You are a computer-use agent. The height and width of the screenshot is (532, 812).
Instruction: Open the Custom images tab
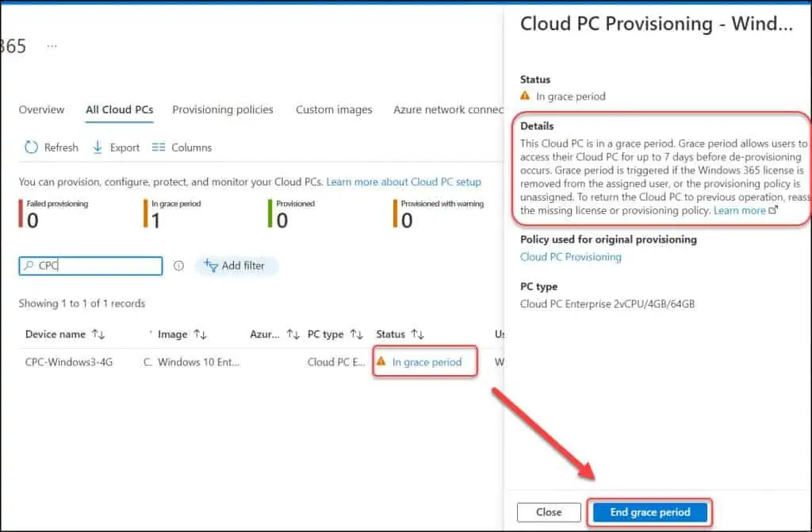tap(334, 110)
